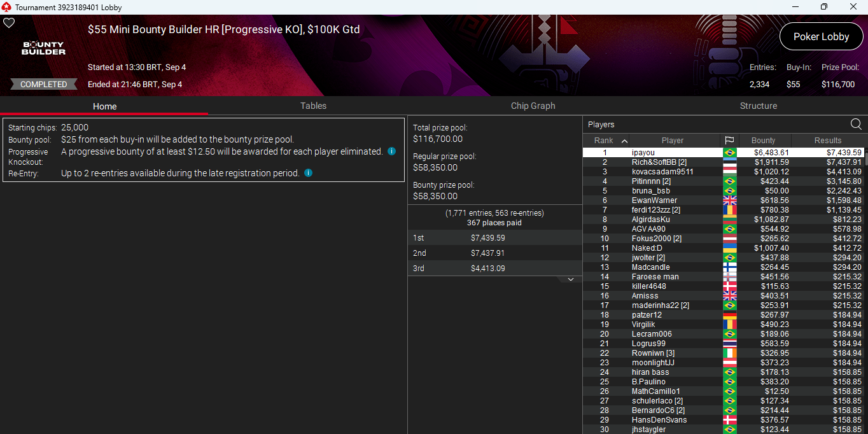Screen dimensions: 868x434
Task: Click Rowniwn's Ireland flag icon
Action: click(x=729, y=353)
